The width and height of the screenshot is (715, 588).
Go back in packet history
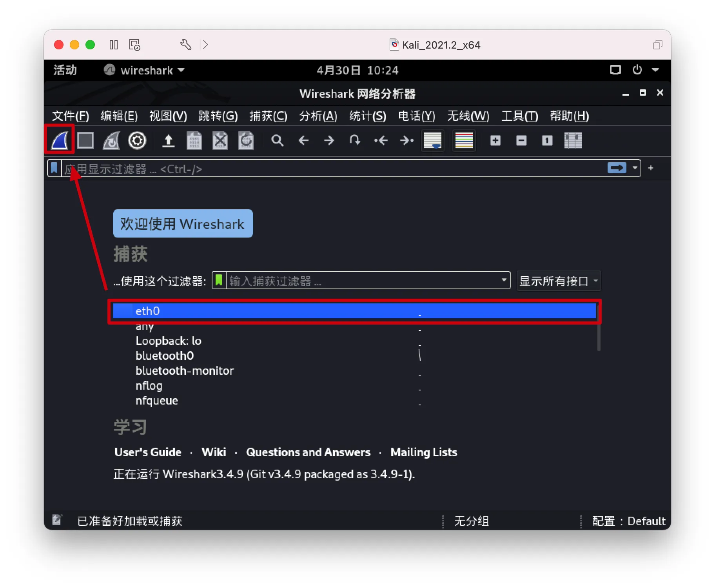(303, 140)
